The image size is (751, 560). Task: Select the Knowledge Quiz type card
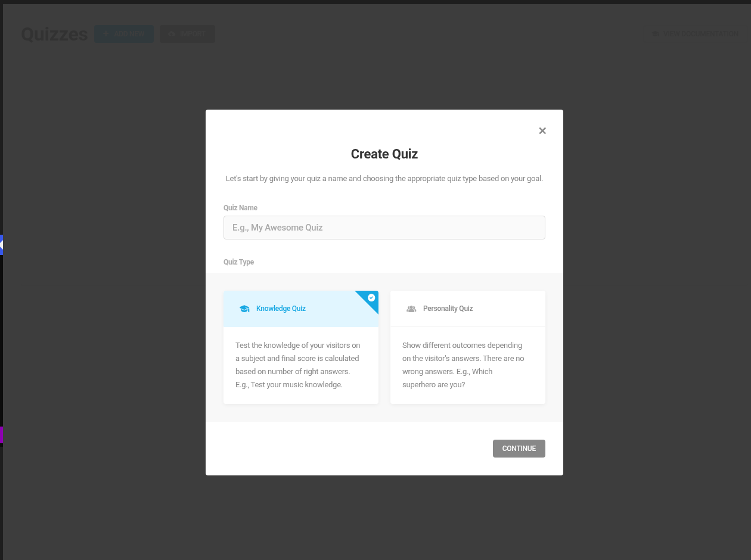pyautogui.click(x=301, y=347)
